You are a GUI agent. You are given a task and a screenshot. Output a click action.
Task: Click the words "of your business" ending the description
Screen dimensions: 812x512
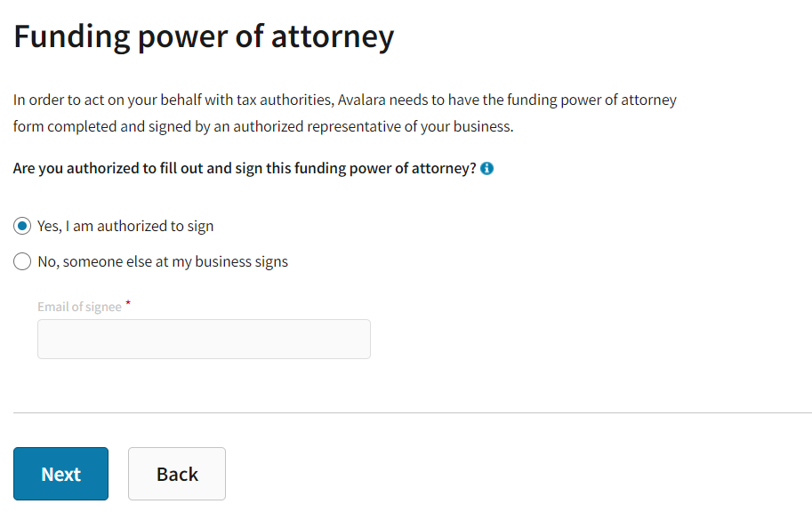[x=459, y=126]
